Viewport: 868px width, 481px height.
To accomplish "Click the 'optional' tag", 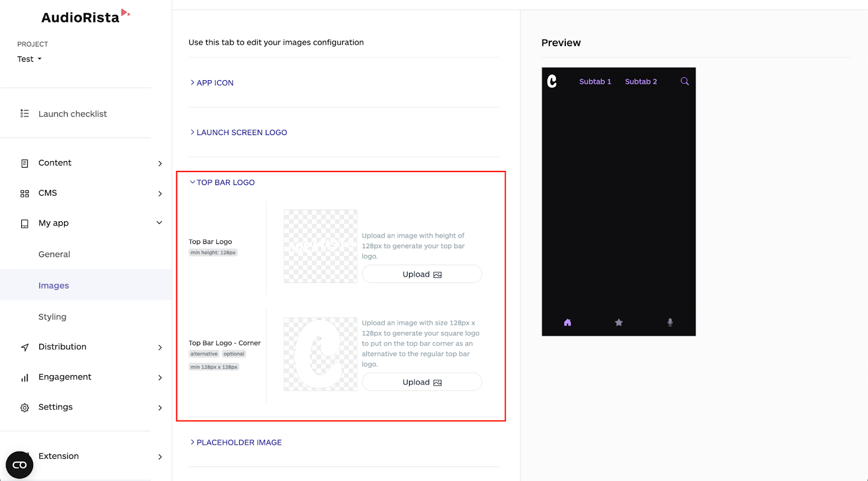I will 234,354.
